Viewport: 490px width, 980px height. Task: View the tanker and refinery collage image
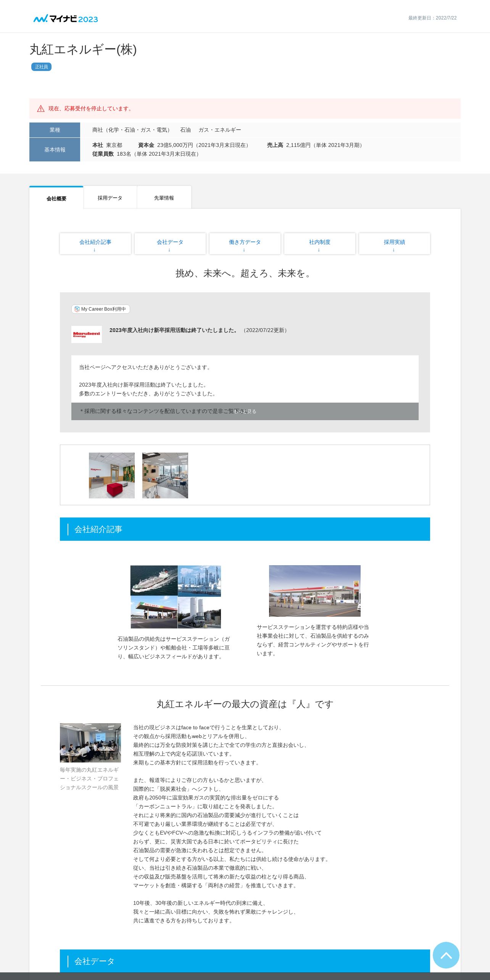pos(176,597)
